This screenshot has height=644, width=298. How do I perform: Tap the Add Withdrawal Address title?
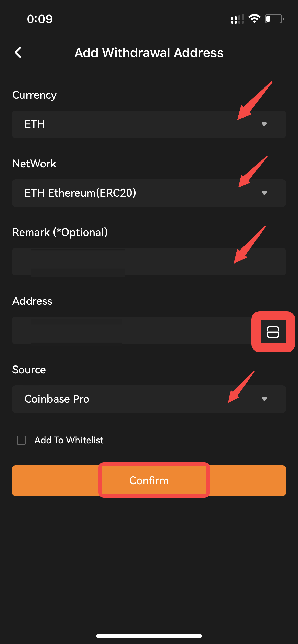(149, 53)
